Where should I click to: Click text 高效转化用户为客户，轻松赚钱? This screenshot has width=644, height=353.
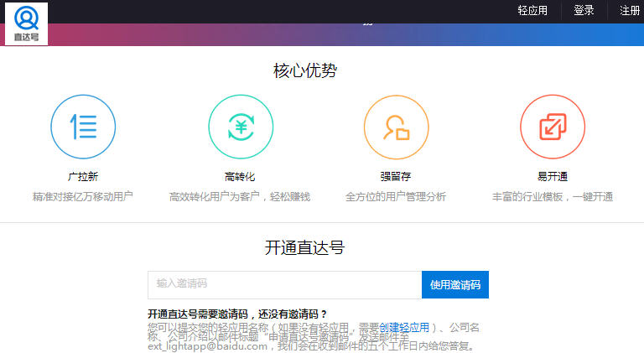240,196
